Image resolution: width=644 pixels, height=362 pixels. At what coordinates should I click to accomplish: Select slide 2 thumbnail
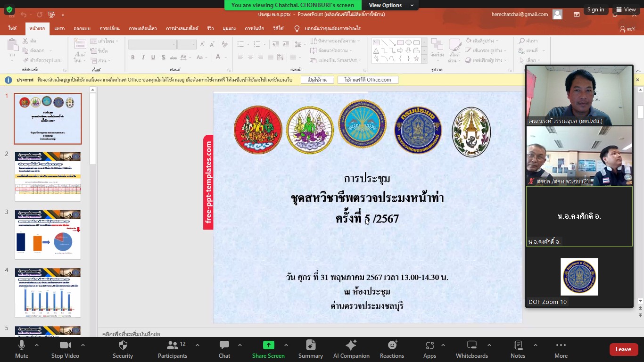[x=48, y=177]
